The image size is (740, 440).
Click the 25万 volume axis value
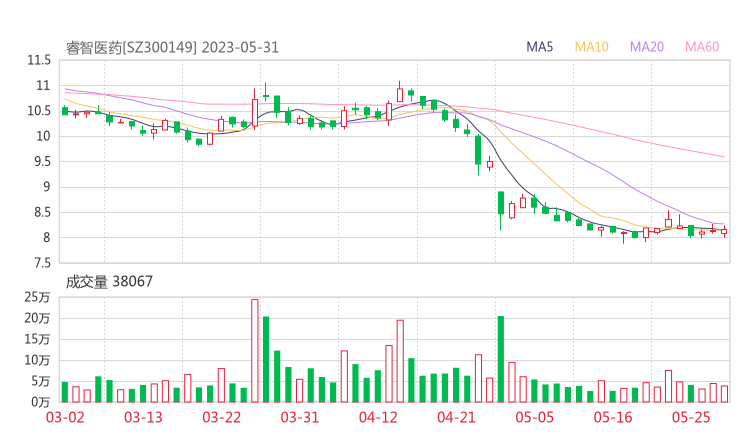point(37,297)
